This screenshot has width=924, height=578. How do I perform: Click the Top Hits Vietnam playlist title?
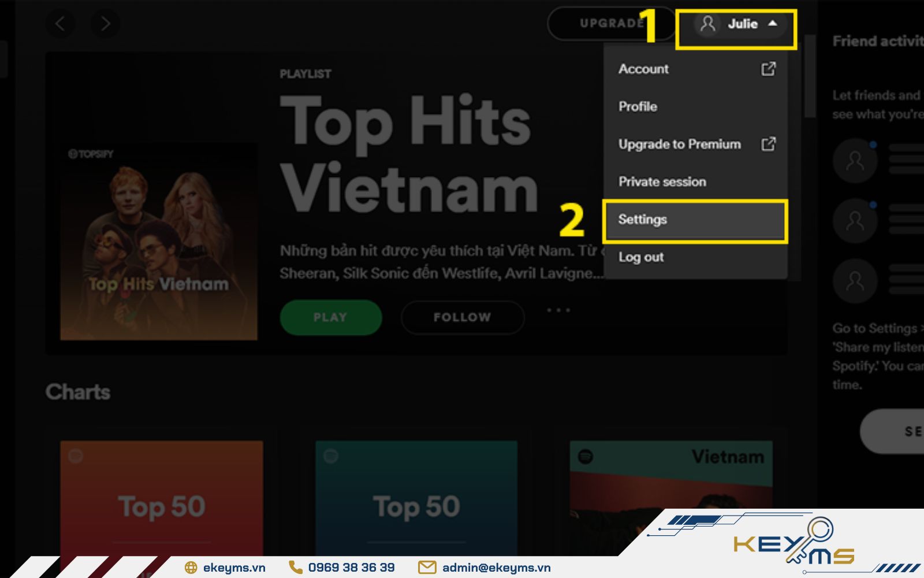[x=409, y=154]
